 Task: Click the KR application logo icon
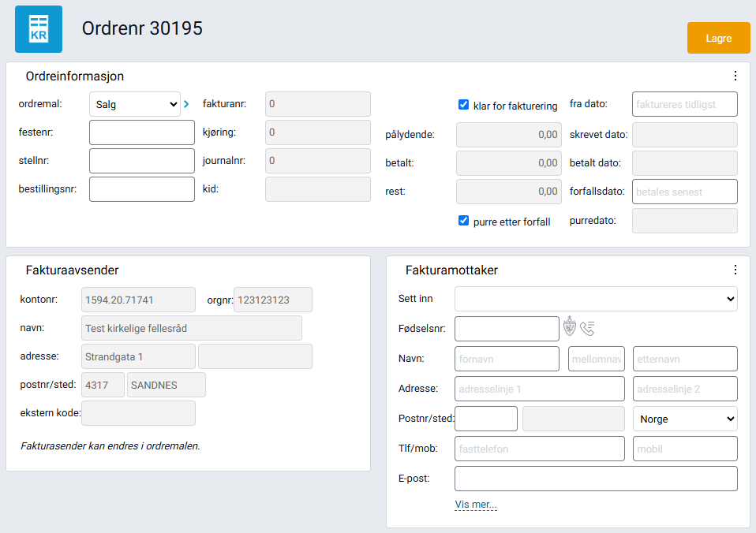[x=38, y=29]
